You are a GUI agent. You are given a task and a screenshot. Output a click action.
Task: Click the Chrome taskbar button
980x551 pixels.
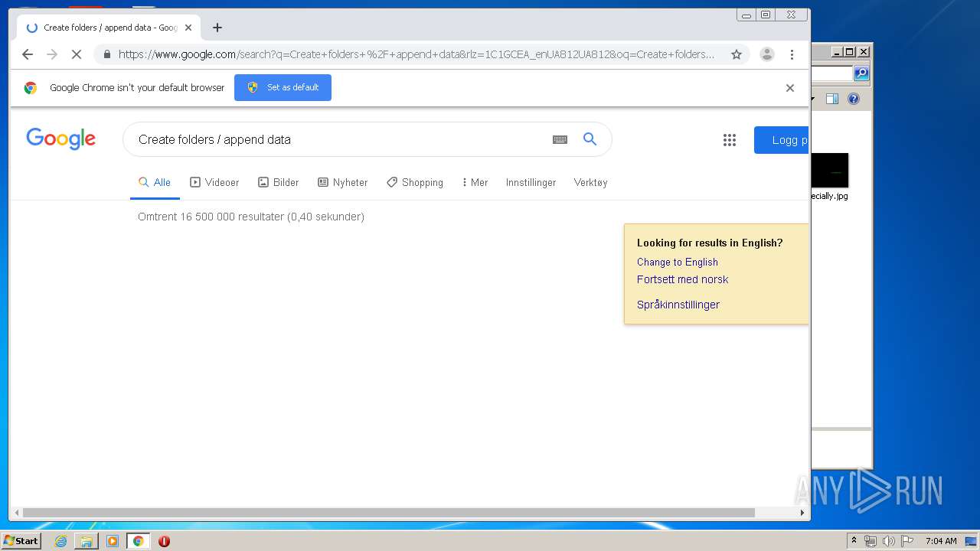click(138, 541)
